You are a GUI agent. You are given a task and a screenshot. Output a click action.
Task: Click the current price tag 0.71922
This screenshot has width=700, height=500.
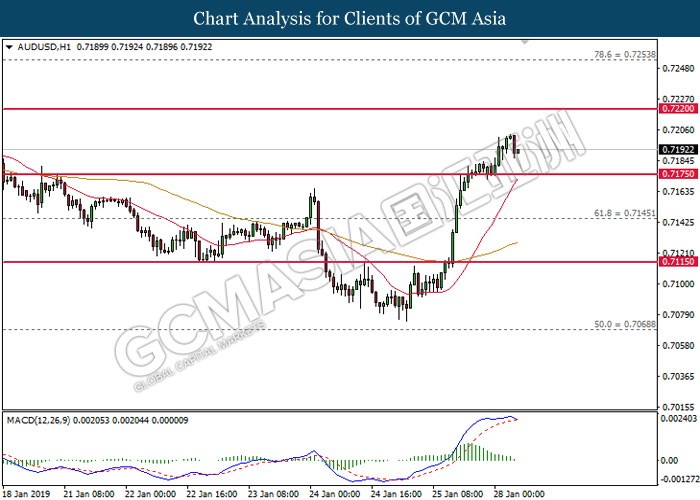click(678, 150)
